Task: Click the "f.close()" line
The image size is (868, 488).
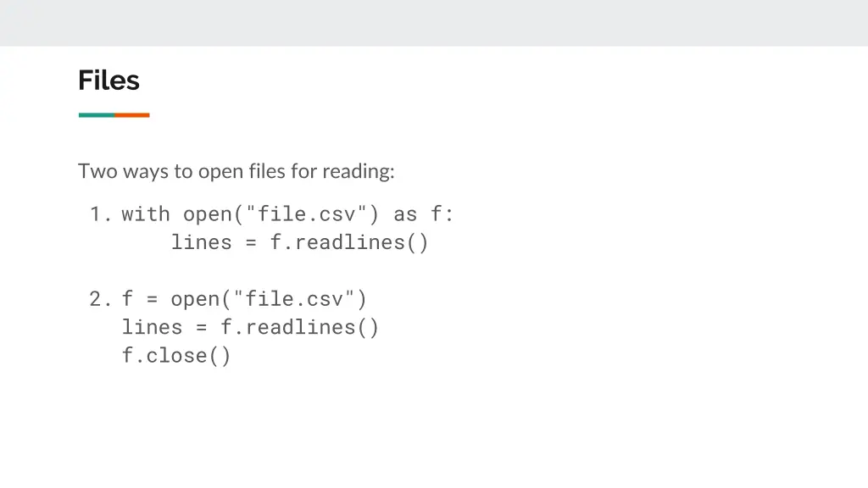Action: click(x=176, y=356)
